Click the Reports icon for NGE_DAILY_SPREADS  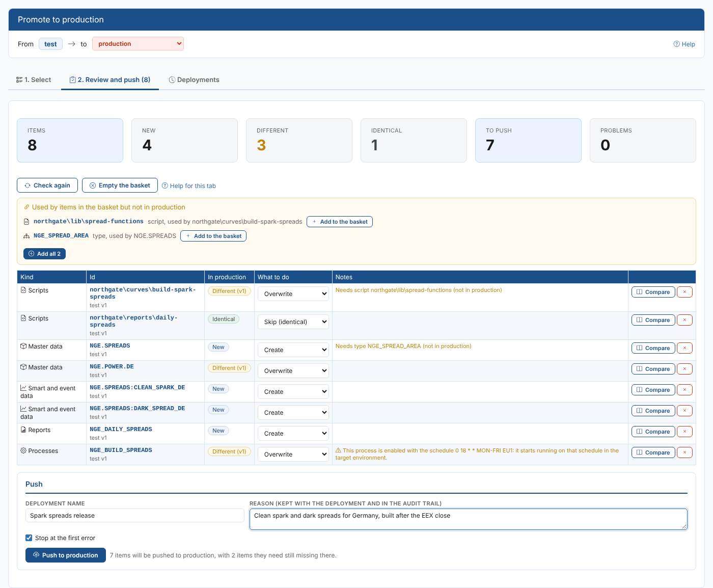23,430
